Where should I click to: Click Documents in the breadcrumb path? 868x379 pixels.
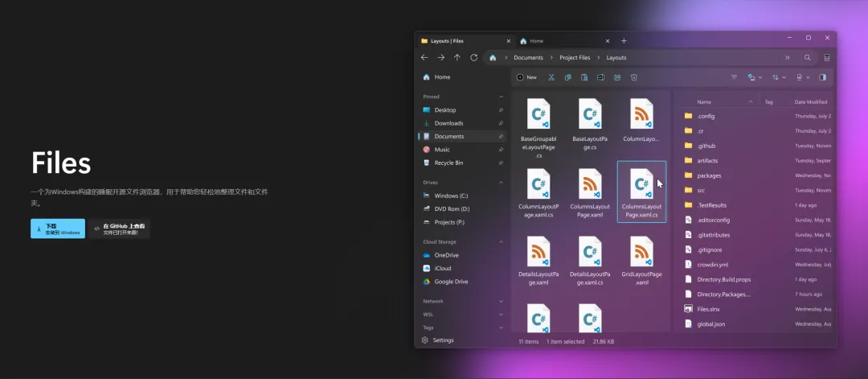click(528, 58)
